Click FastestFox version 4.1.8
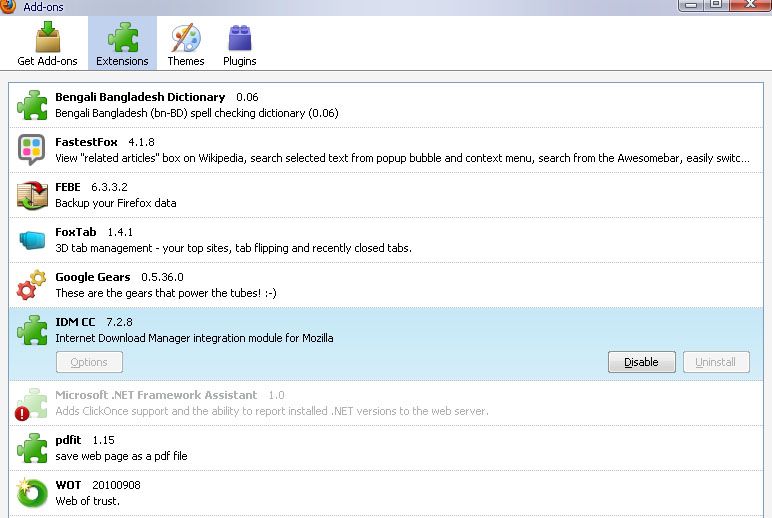The height and width of the screenshot is (518, 772). pos(141,142)
